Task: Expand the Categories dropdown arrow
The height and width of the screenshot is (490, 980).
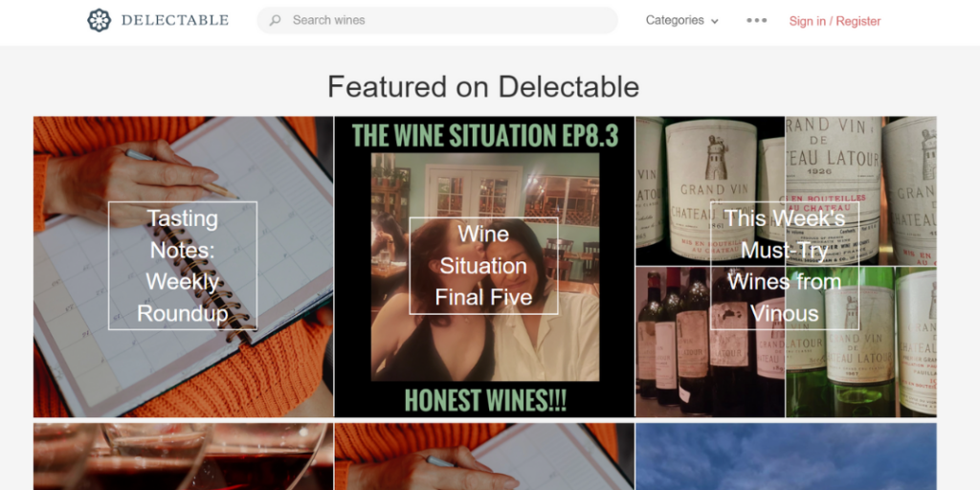Action: 714,21
